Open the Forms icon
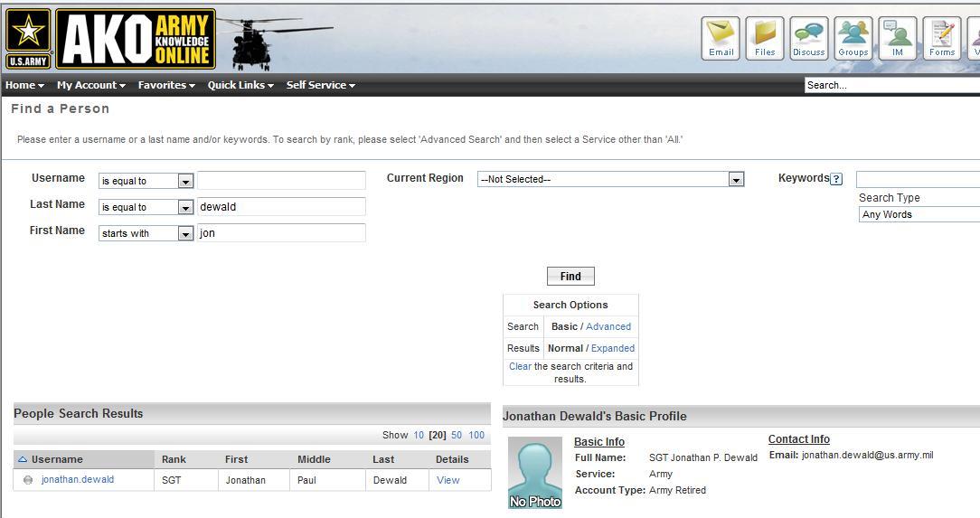 941,39
